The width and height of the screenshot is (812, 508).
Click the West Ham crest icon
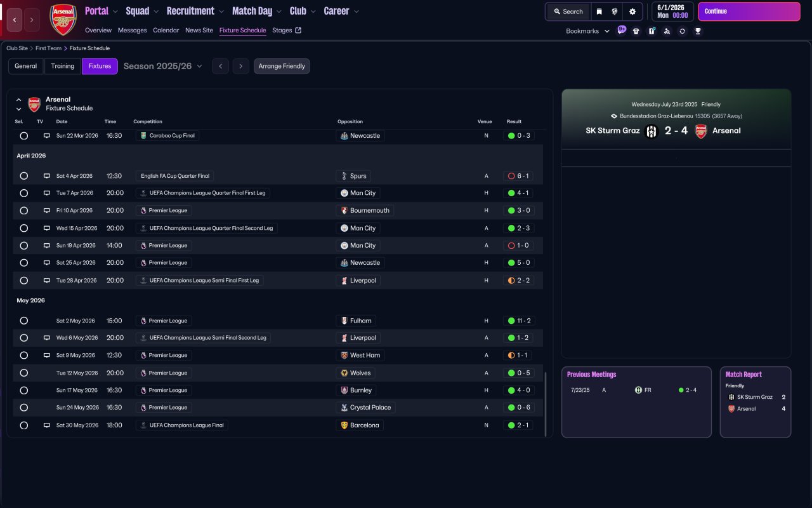pos(344,356)
